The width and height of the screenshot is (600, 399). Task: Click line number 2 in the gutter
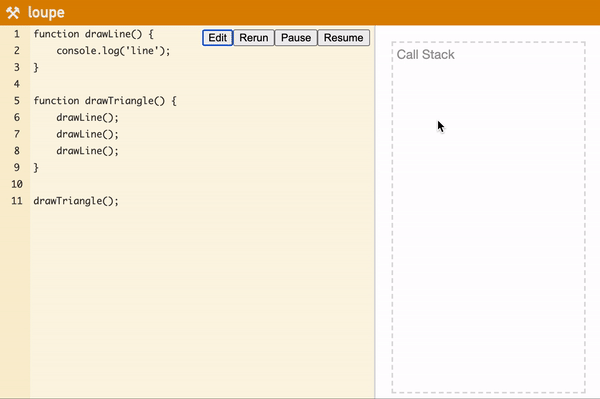tap(16, 50)
